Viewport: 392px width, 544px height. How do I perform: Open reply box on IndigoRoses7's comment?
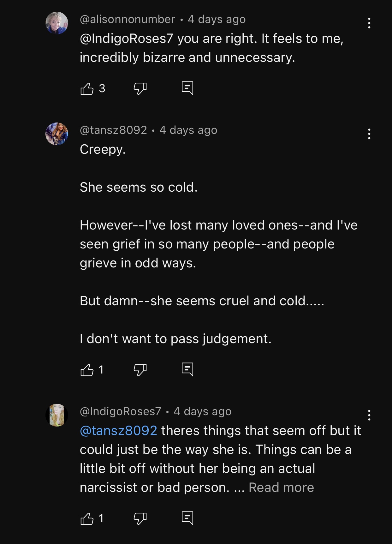click(187, 518)
